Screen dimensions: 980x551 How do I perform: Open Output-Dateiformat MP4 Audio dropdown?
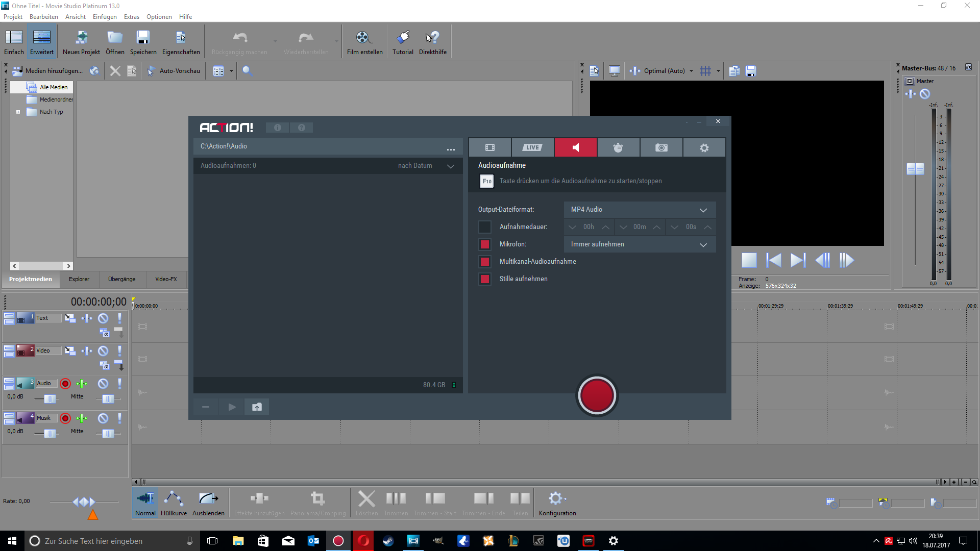tap(640, 210)
